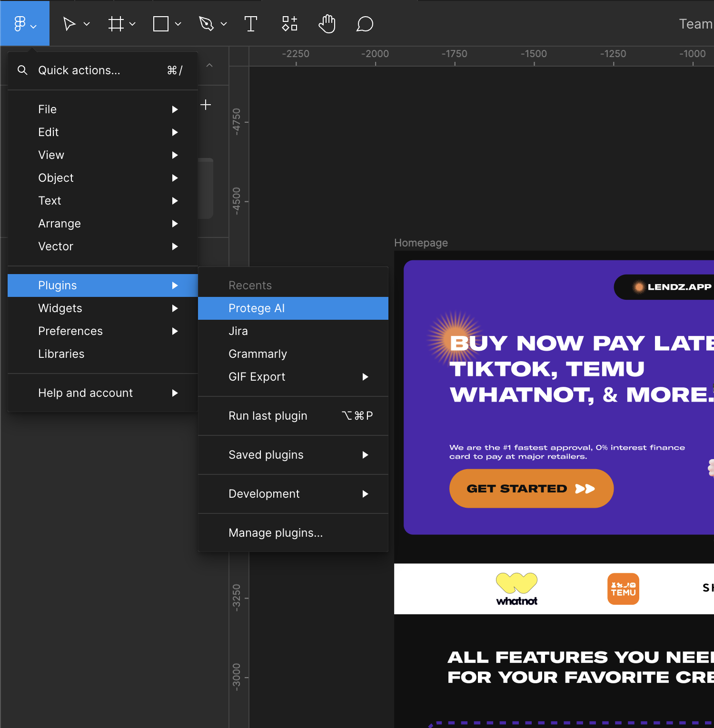This screenshot has height=728, width=714.
Task: Click the GET STARTED button on canvas
Action: pos(531,489)
